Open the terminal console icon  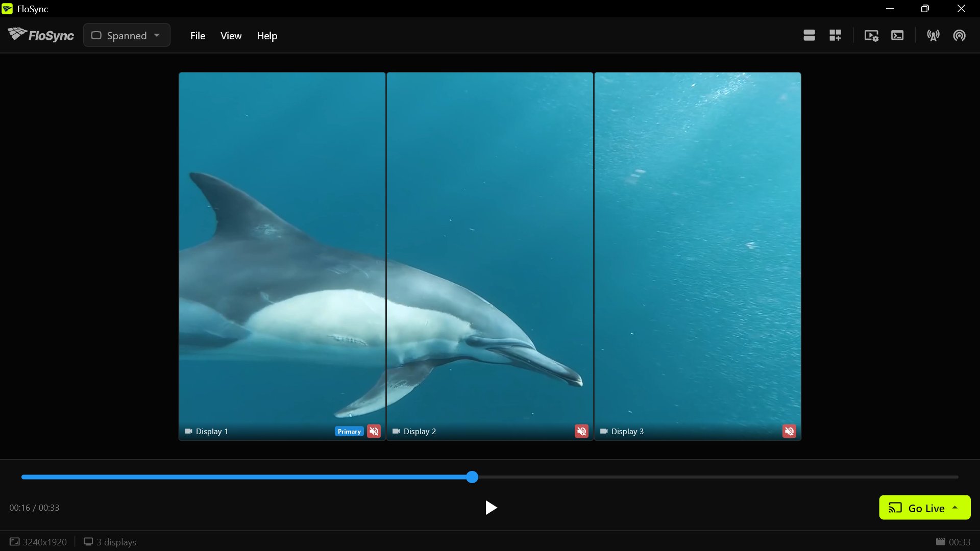pyautogui.click(x=897, y=35)
